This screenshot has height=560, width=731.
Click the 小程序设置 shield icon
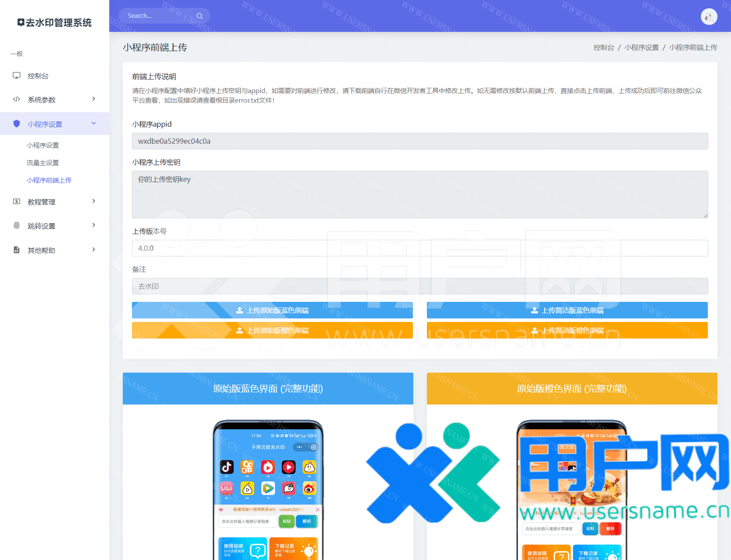[17, 124]
